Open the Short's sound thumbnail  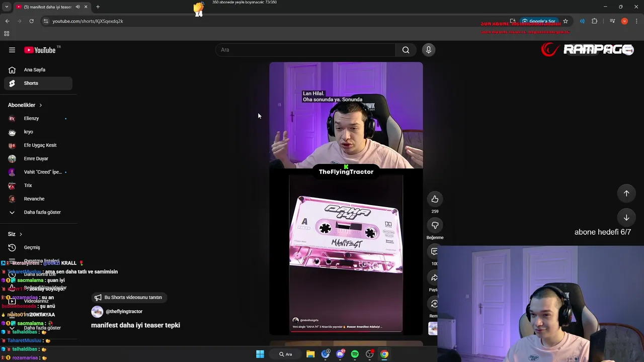coord(433,328)
